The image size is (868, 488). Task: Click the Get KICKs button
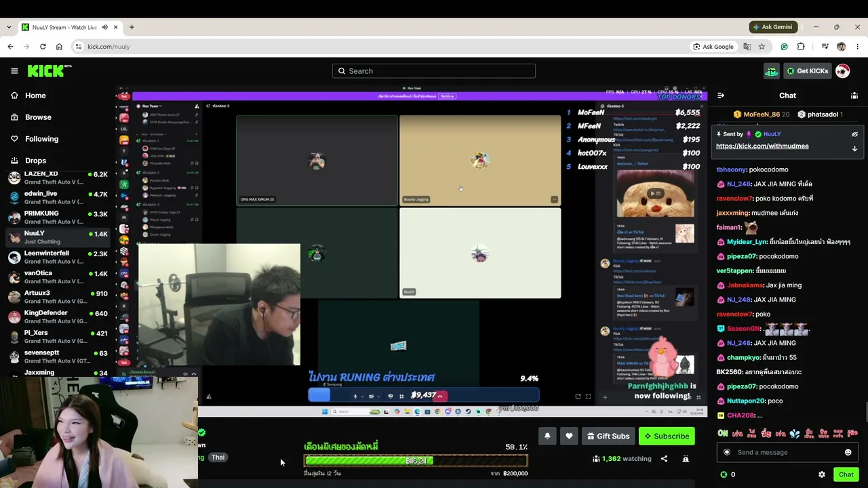(x=807, y=70)
